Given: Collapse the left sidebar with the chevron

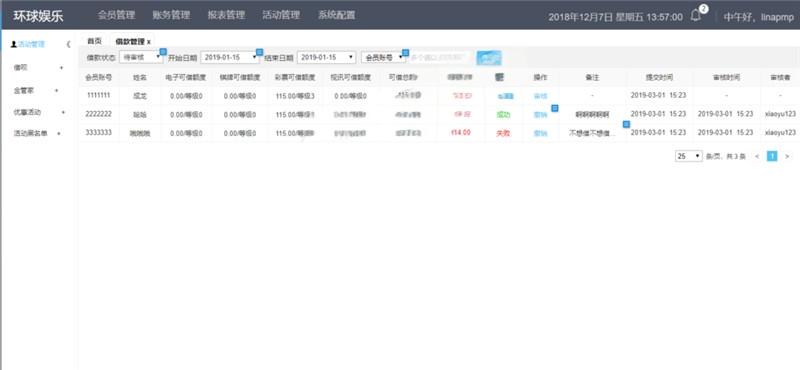Looking at the screenshot, I should click(68, 44).
